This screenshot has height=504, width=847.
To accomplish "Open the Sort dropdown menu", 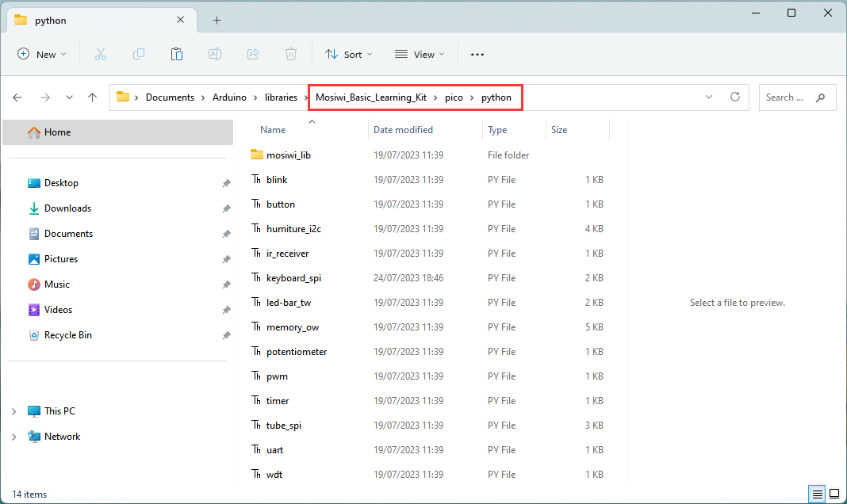I will click(x=348, y=54).
